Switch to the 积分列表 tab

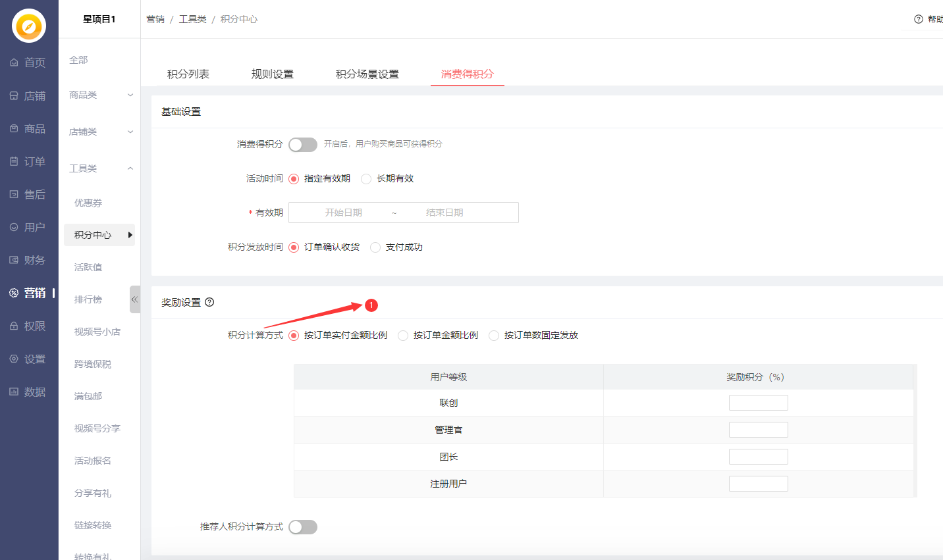click(188, 74)
